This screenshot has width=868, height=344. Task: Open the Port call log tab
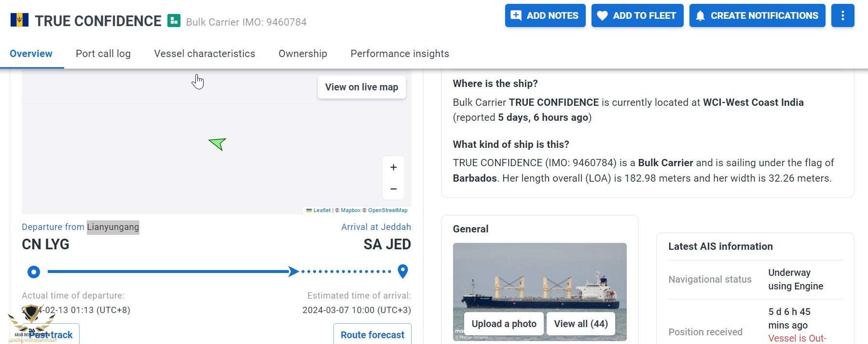click(103, 54)
